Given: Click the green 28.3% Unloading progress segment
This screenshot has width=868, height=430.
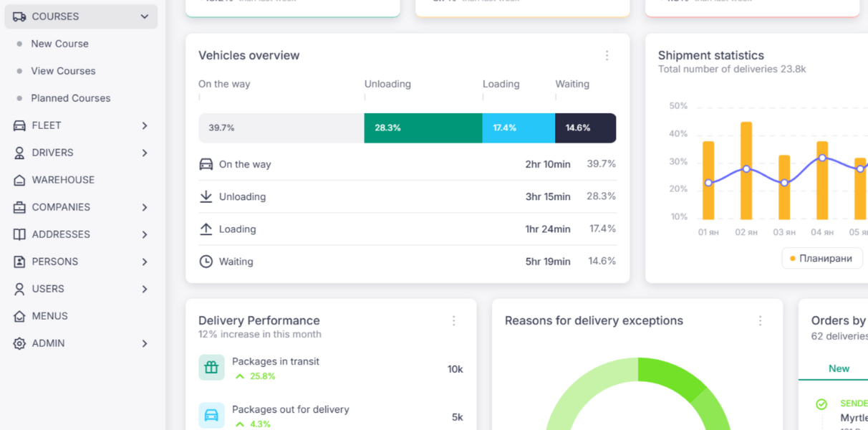Looking at the screenshot, I should coord(423,128).
